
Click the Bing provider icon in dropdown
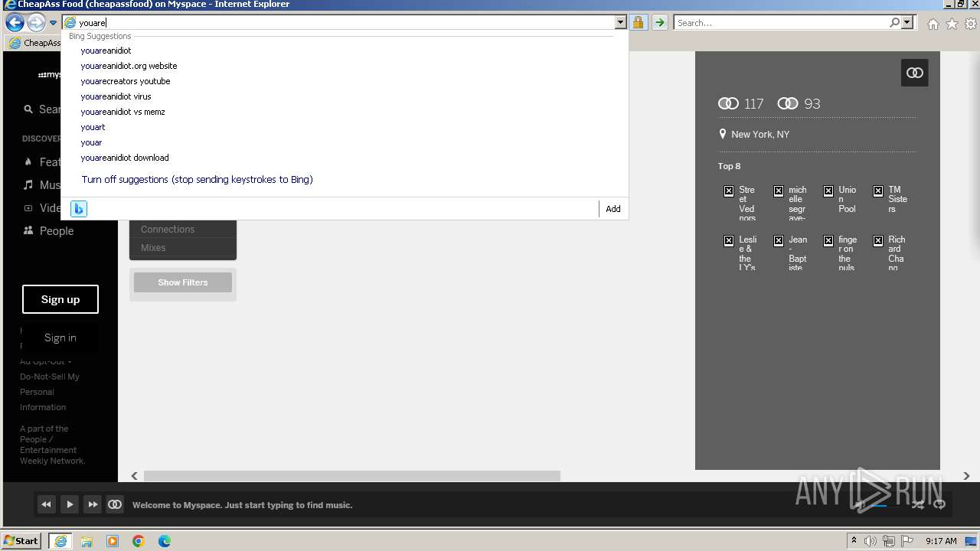point(79,209)
